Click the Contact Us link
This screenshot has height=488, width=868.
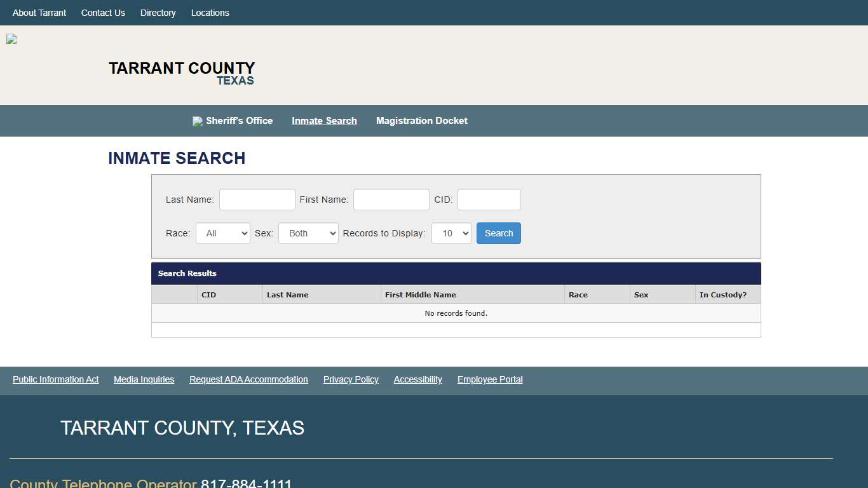(103, 13)
